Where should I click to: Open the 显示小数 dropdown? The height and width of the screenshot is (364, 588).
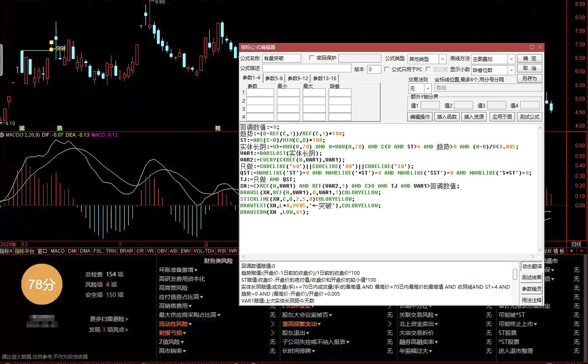click(511, 70)
